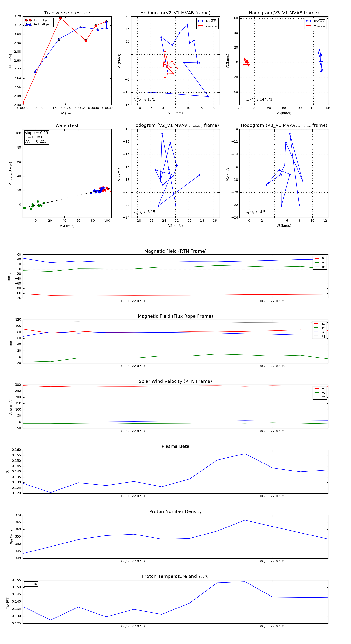Click the 'Magnetic Field (Flux Rope Frame)' title
This screenshot has width=351, height=644.
click(x=175, y=316)
